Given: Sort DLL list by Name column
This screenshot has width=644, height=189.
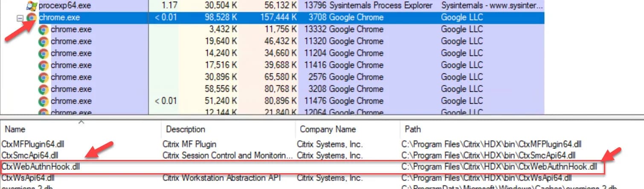Looking at the screenshot, I should click(x=15, y=129).
